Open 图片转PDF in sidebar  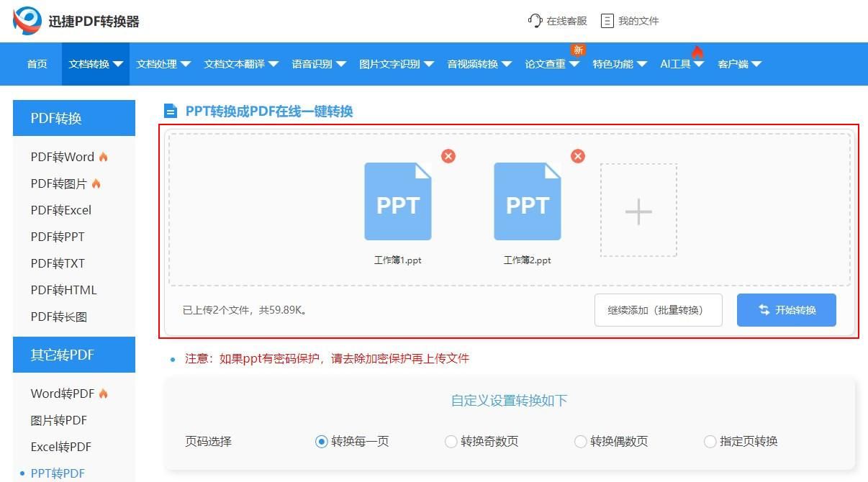coord(59,420)
